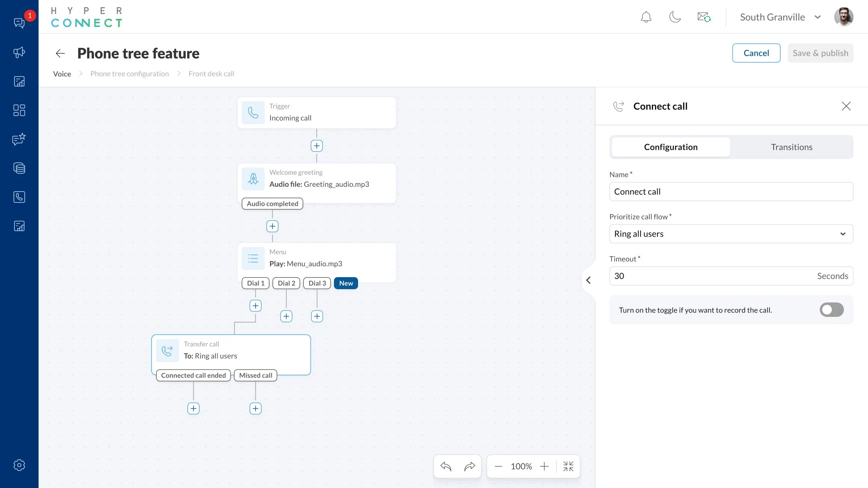Switch to the Transitions tab
This screenshot has width=868, height=488.
click(x=792, y=147)
